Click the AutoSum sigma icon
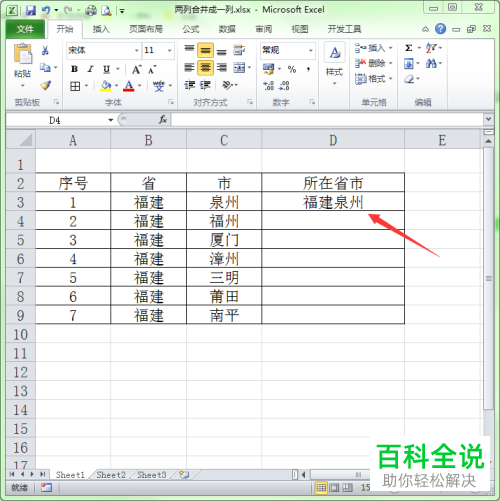The height and width of the screenshot is (501, 500). coord(409,48)
